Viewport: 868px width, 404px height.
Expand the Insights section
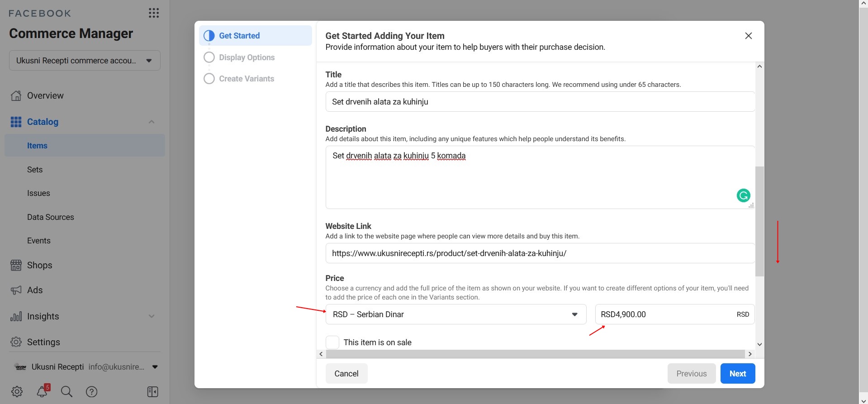(152, 316)
